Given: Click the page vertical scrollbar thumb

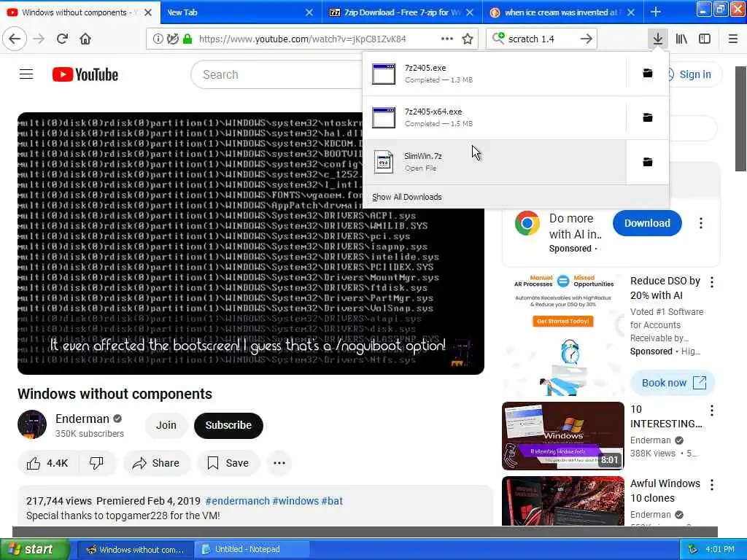Looking at the screenshot, I should pyautogui.click(x=741, y=119).
